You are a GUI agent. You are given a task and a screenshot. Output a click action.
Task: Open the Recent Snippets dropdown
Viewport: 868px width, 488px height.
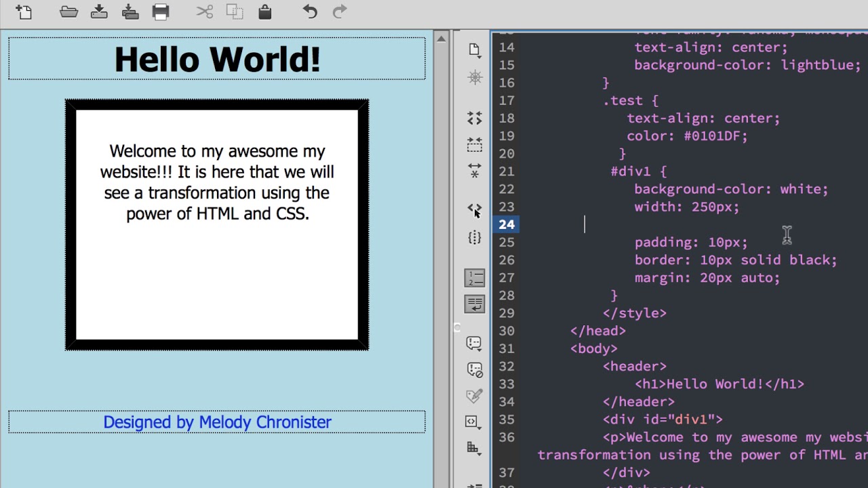[x=475, y=422]
